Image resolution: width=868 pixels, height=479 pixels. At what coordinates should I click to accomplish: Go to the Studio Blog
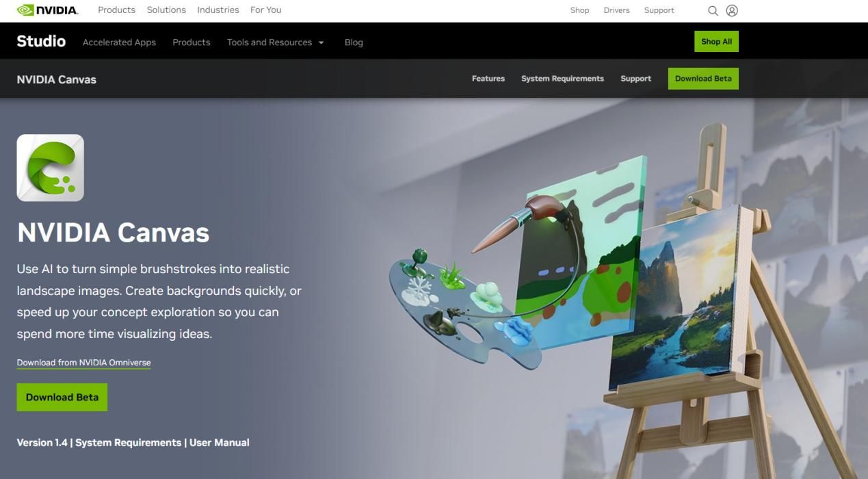click(x=354, y=42)
